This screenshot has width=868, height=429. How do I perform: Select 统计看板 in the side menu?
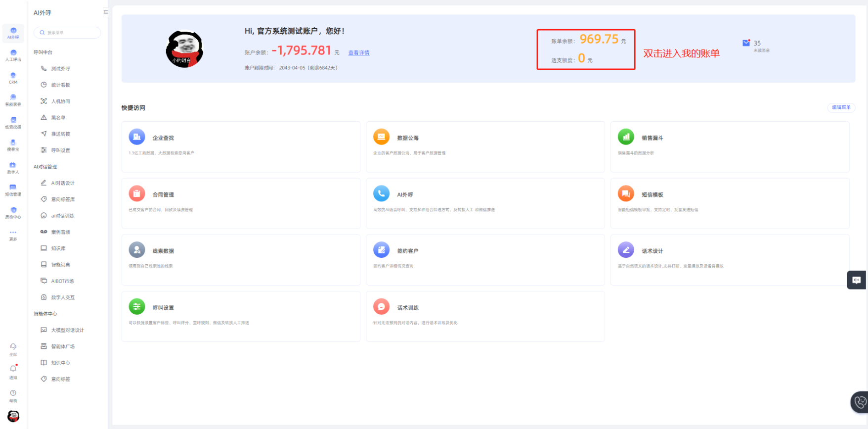[60, 85]
